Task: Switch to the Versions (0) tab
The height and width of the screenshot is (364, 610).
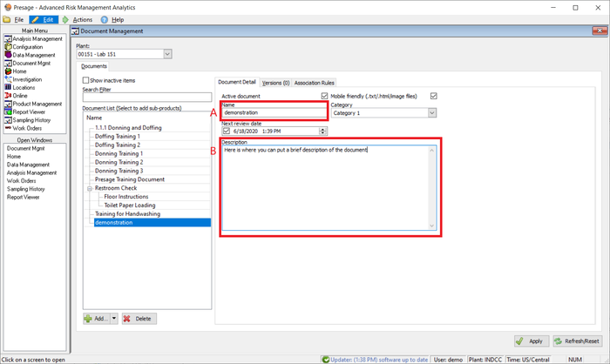Action: click(x=275, y=82)
